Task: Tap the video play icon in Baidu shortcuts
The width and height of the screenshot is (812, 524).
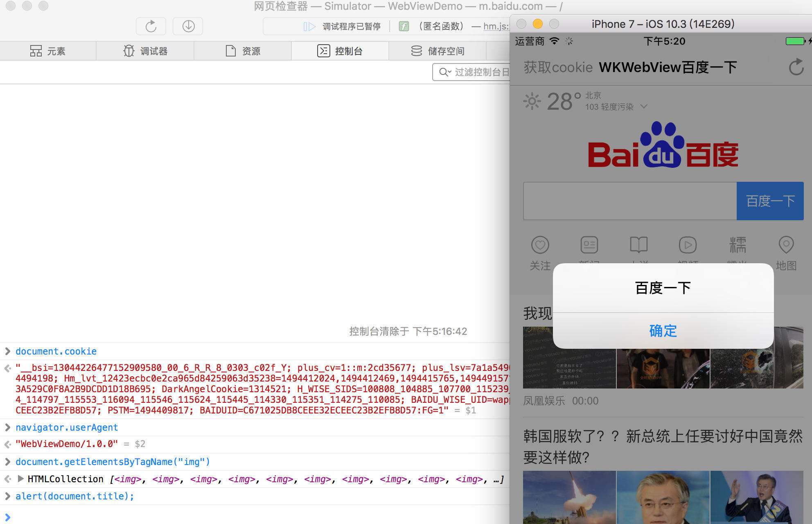Action: (x=688, y=245)
